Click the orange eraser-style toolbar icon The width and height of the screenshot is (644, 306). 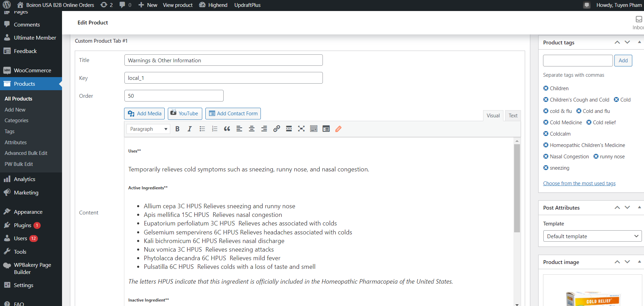click(x=338, y=129)
